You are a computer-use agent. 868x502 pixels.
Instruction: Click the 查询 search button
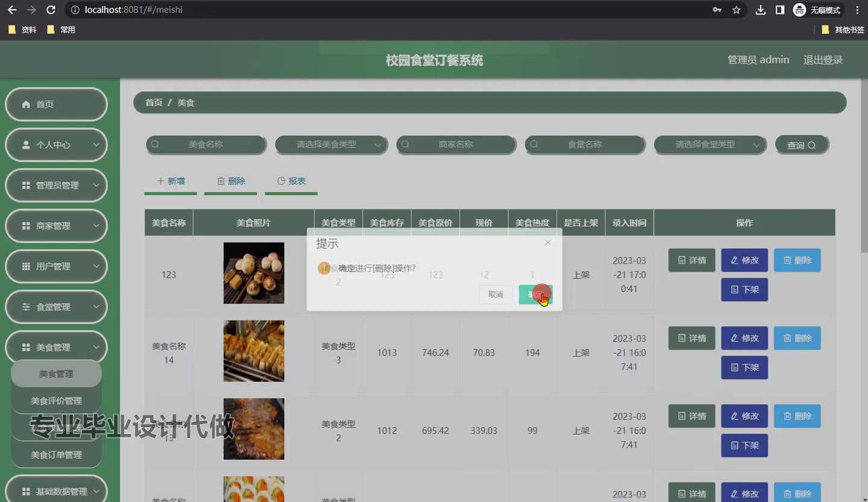click(x=801, y=145)
